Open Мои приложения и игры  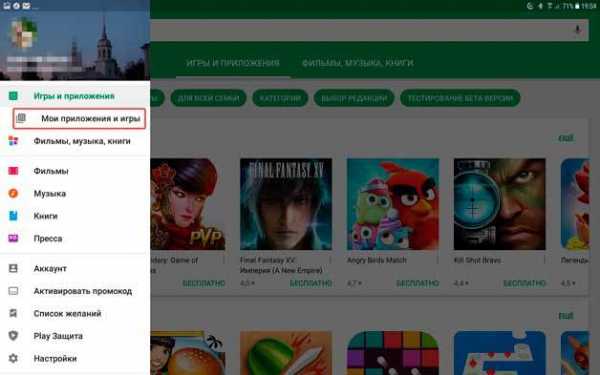[x=79, y=119]
